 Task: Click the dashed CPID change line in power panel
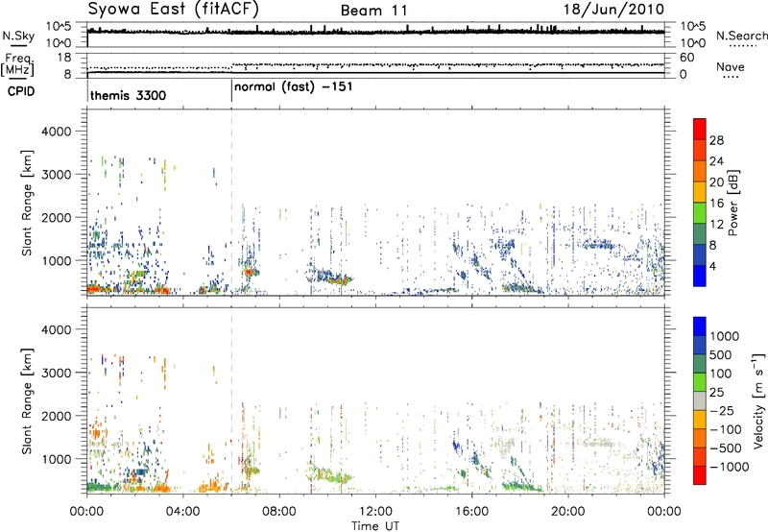[x=231, y=203]
